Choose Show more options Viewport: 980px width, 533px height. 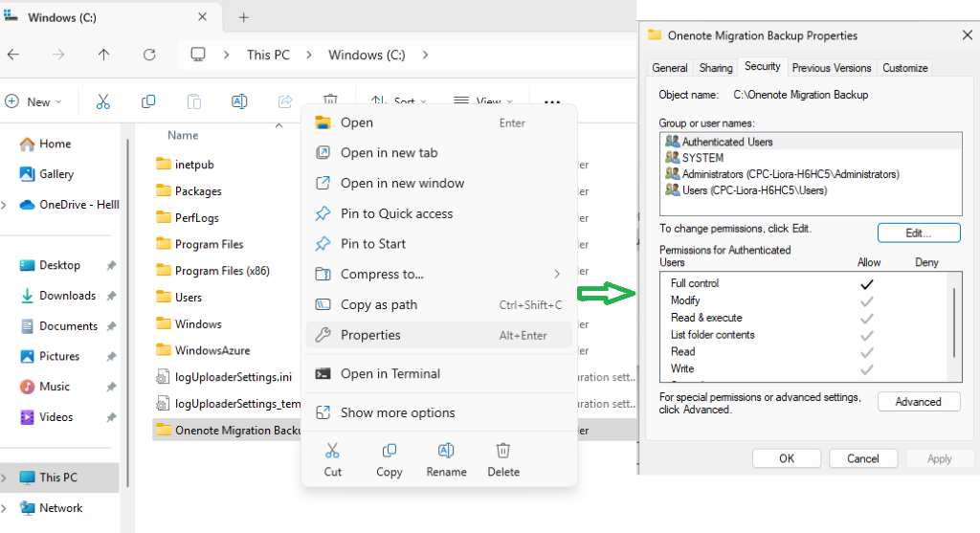[438, 412]
